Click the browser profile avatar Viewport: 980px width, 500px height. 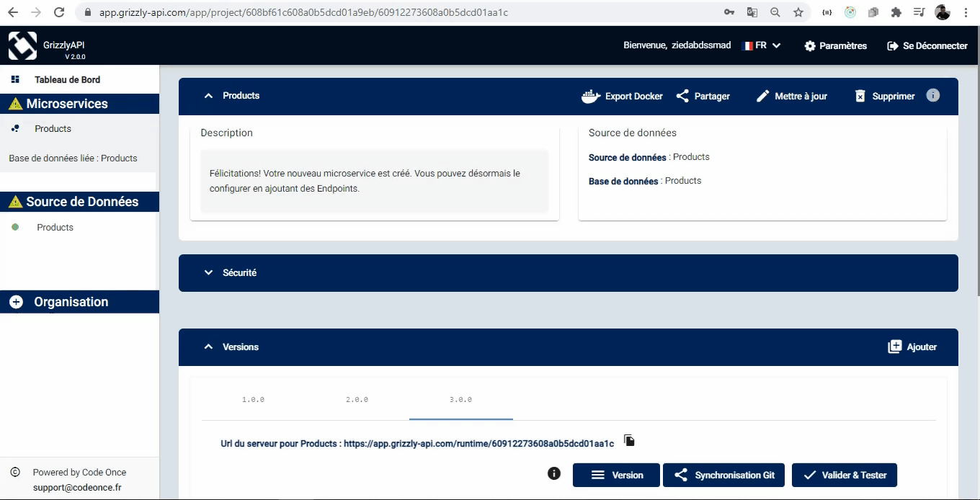(x=943, y=12)
